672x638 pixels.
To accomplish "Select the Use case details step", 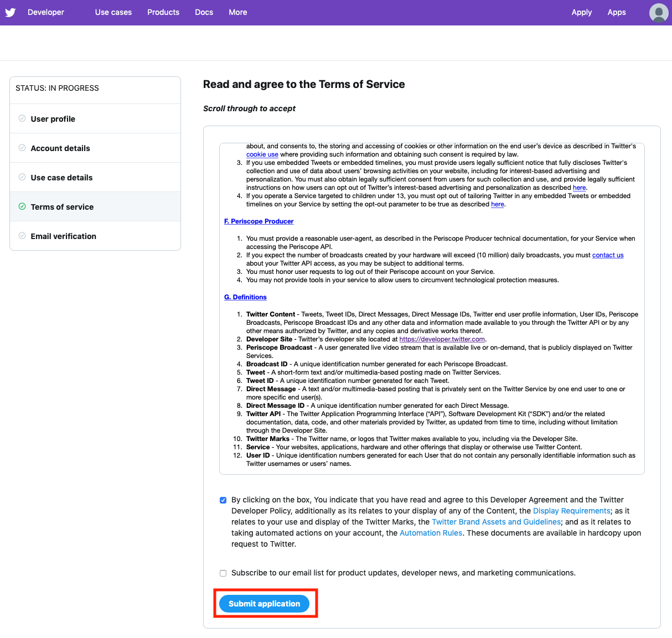I will 95,177.
